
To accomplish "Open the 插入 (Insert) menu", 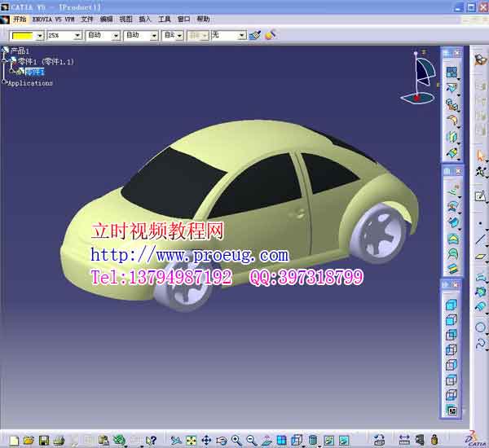I will [x=145, y=20].
